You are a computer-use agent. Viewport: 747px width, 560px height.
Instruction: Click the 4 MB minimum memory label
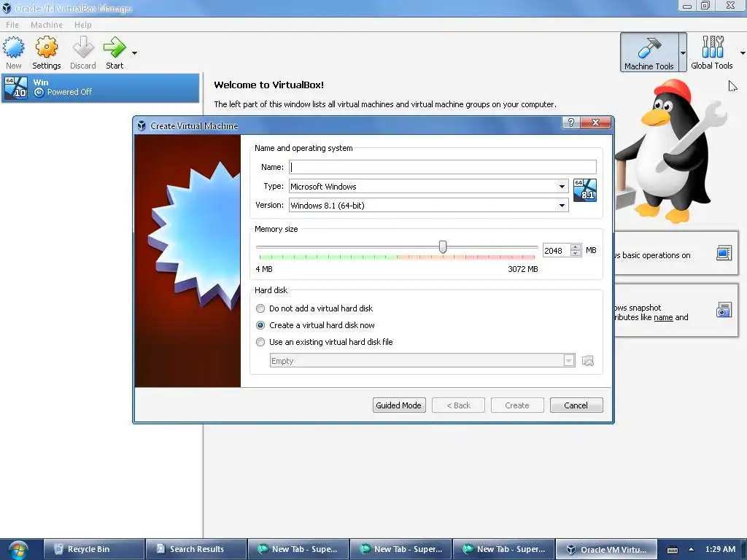264,269
